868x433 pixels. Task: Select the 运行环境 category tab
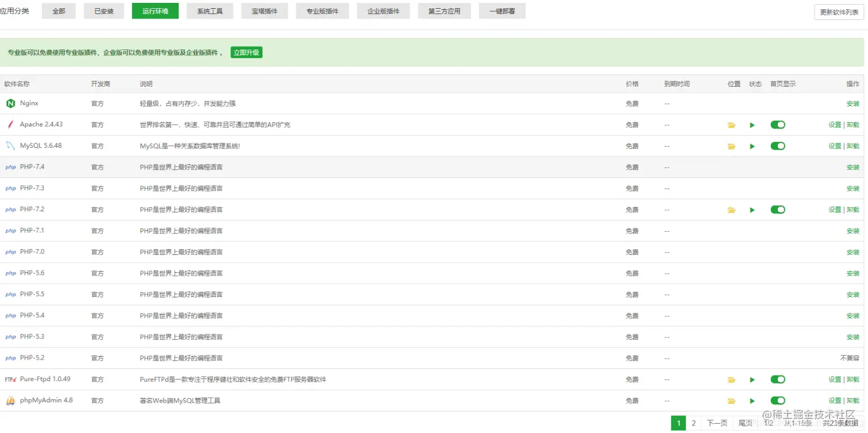[155, 11]
